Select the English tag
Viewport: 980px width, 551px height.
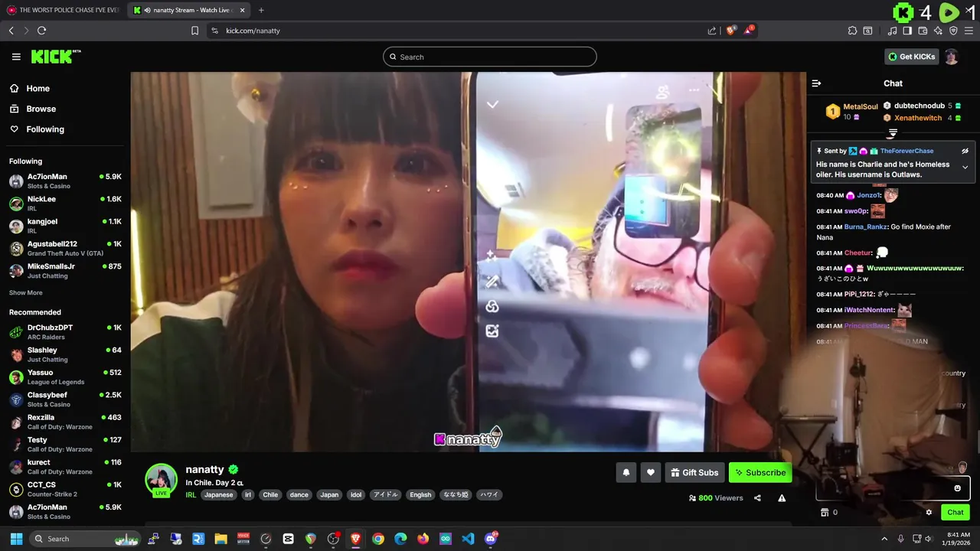click(x=420, y=494)
